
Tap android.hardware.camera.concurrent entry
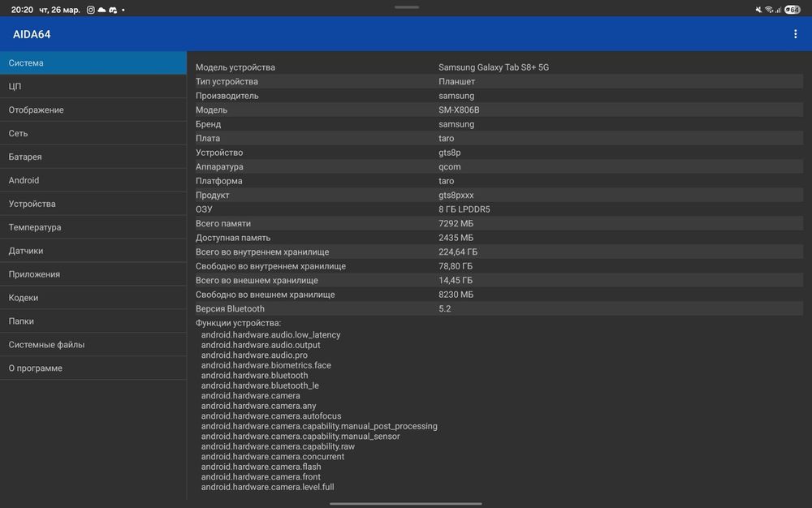[x=272, y=457]
